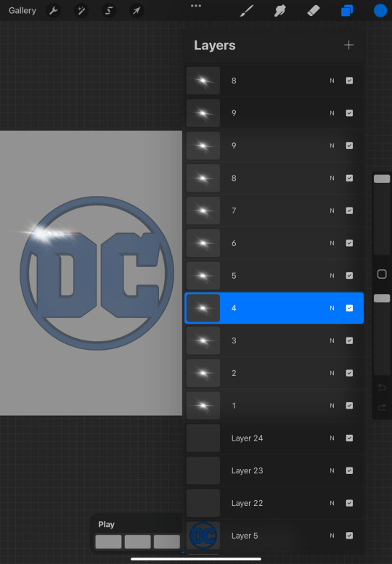Select the layer named 1

click(x=274, y=405)
